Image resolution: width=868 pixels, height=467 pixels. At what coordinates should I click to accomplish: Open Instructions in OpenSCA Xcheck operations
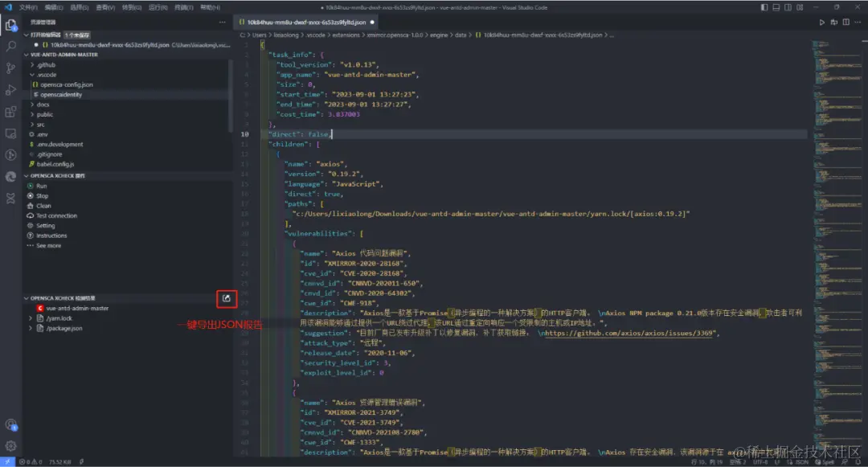51,236
